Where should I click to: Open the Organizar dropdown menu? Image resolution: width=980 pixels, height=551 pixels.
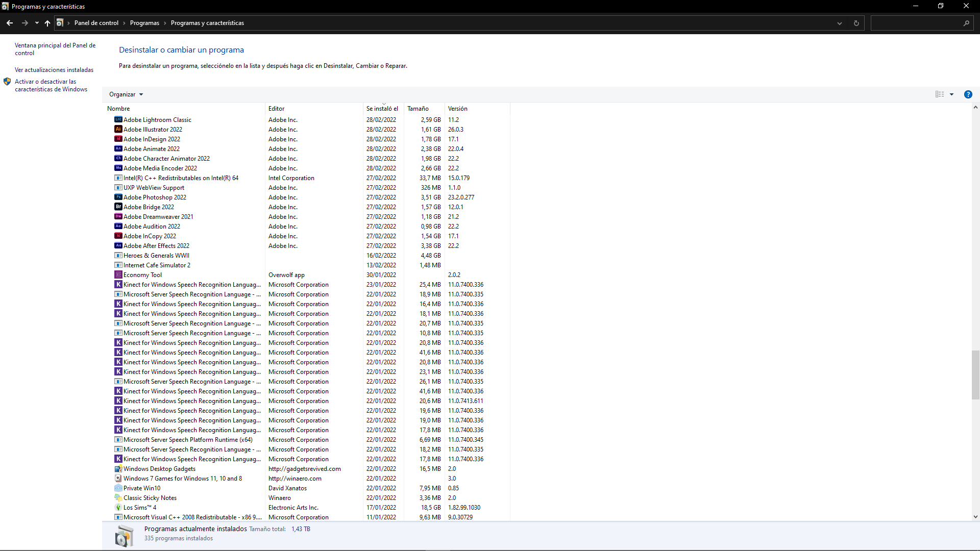click(126, 94)
